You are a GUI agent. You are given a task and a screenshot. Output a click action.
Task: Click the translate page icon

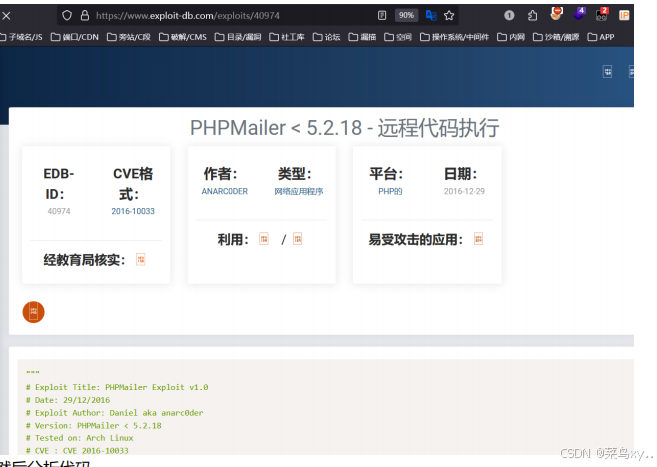tap(431, 15)
